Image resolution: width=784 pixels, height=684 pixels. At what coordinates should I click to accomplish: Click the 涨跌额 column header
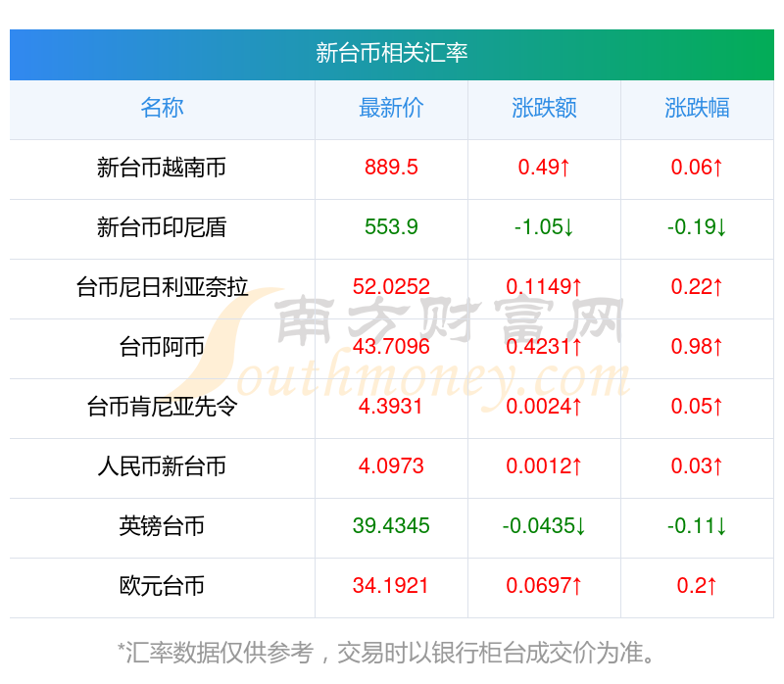pyautogui.click(x=544, y=108)
